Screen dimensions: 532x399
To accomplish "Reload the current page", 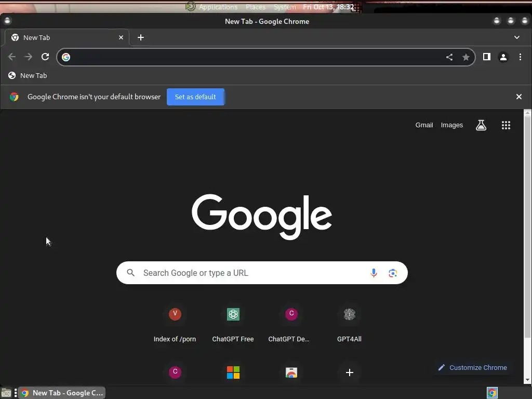I will click(x=45, y=57).
